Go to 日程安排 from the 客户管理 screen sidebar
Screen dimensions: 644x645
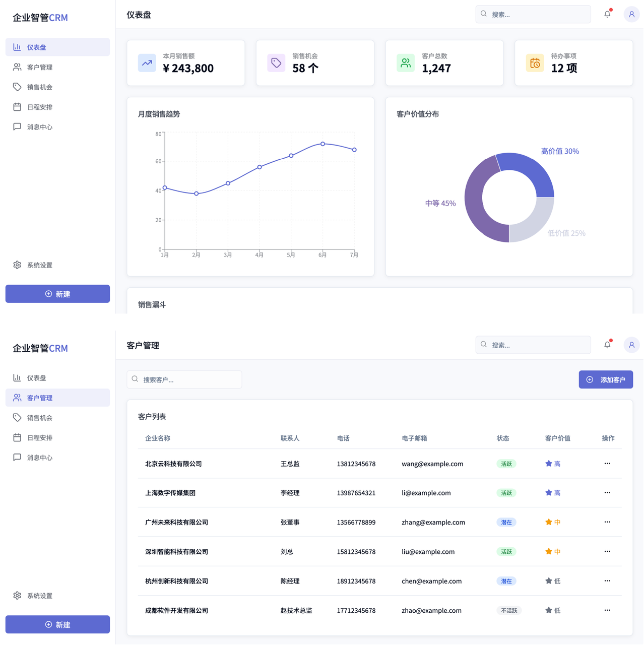[57, 437]
